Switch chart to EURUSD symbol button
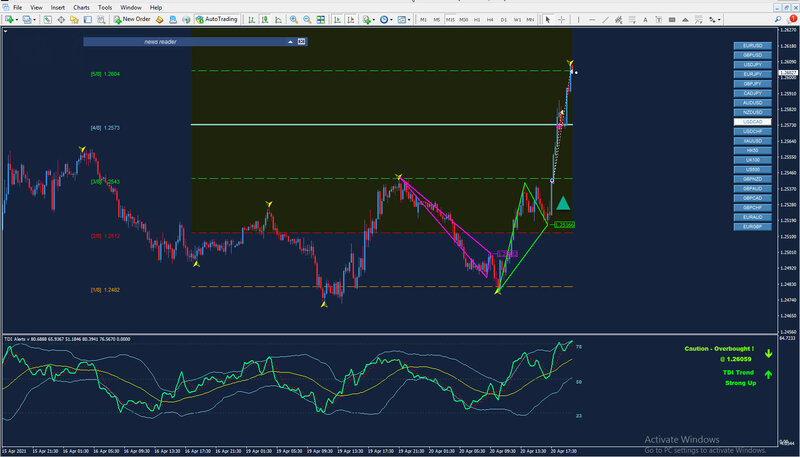Screen dimensions: 800x457 (x=753, y=46)
